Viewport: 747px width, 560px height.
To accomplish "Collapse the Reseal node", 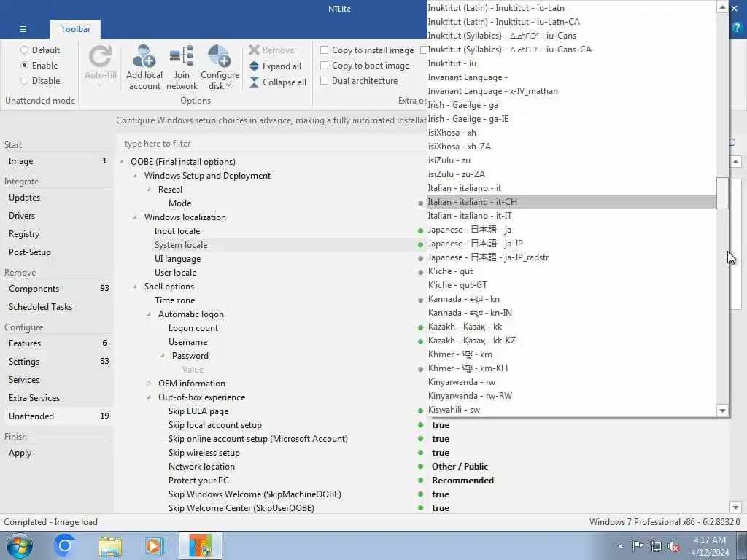I will pyautogui.click(x=149, y=190).
